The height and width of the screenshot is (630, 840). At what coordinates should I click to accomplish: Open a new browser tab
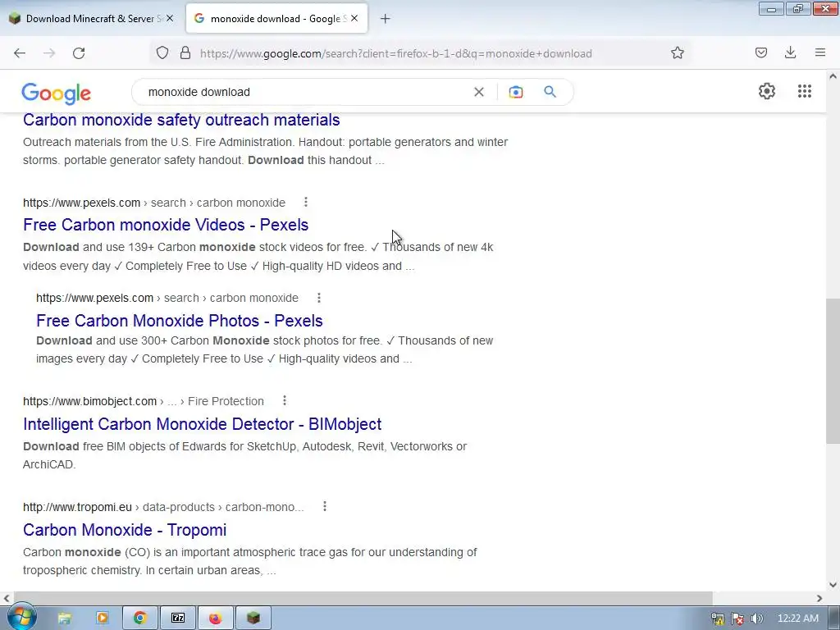pyautogui.click(x=386, y=19)
